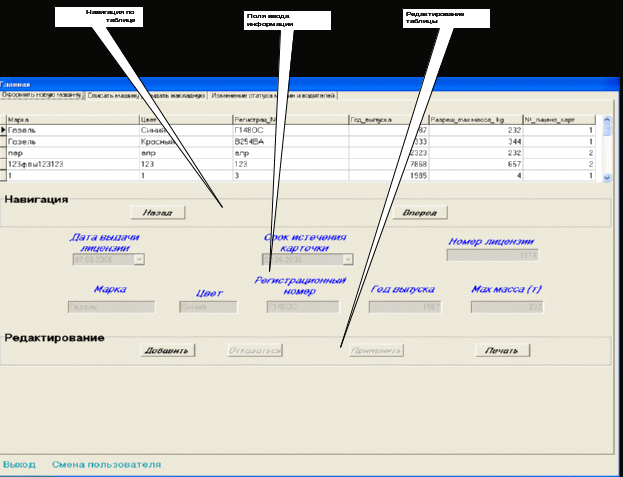The height and width of the screenshot is (477, 623).
Task: Open the Срок истечения карточки date dropdown
Action: (348, 260)
